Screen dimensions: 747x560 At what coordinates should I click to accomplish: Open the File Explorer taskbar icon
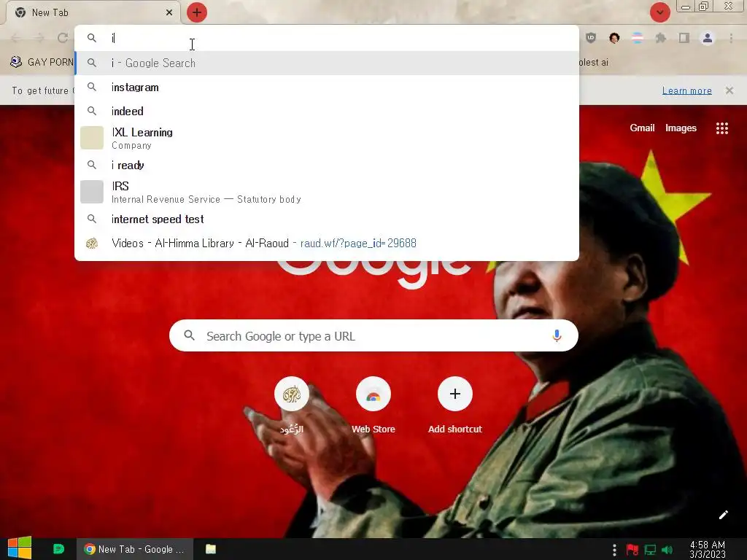click(211, 549)
